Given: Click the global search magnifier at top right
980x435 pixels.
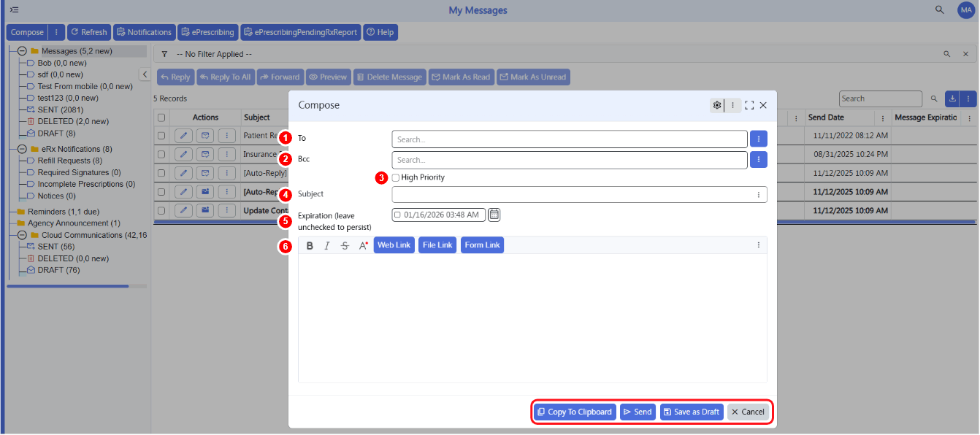Looking at the screenshot, I should 940,10.
